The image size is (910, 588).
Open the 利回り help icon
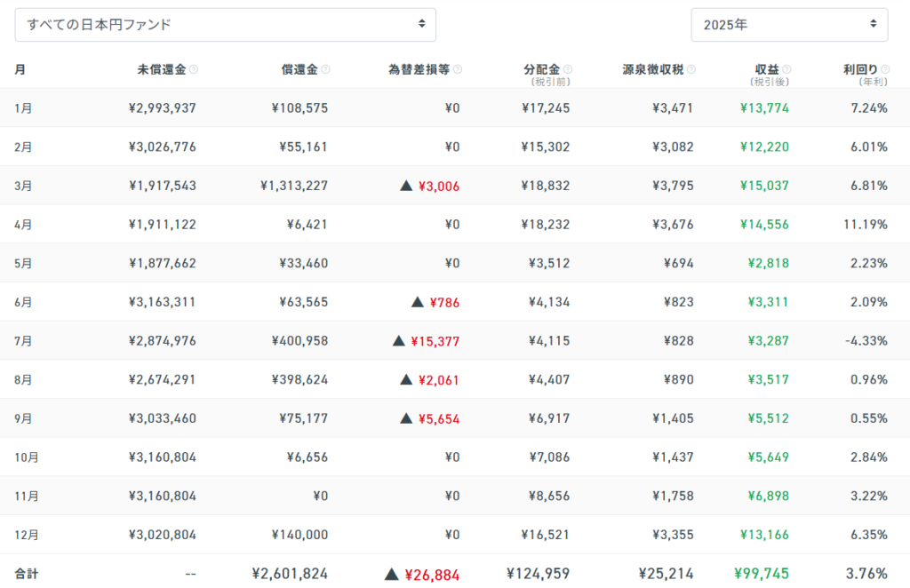point(884,69)
